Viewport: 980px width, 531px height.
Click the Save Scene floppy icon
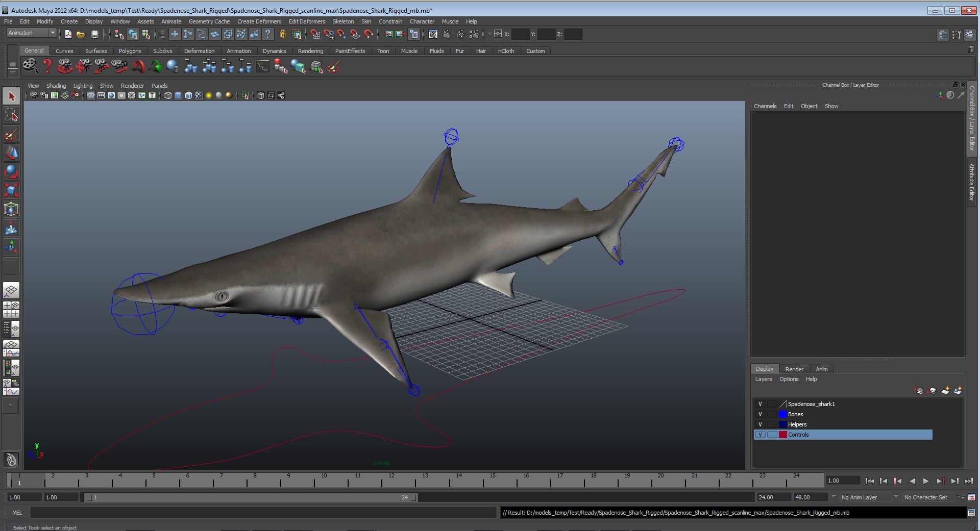(94, 34)
